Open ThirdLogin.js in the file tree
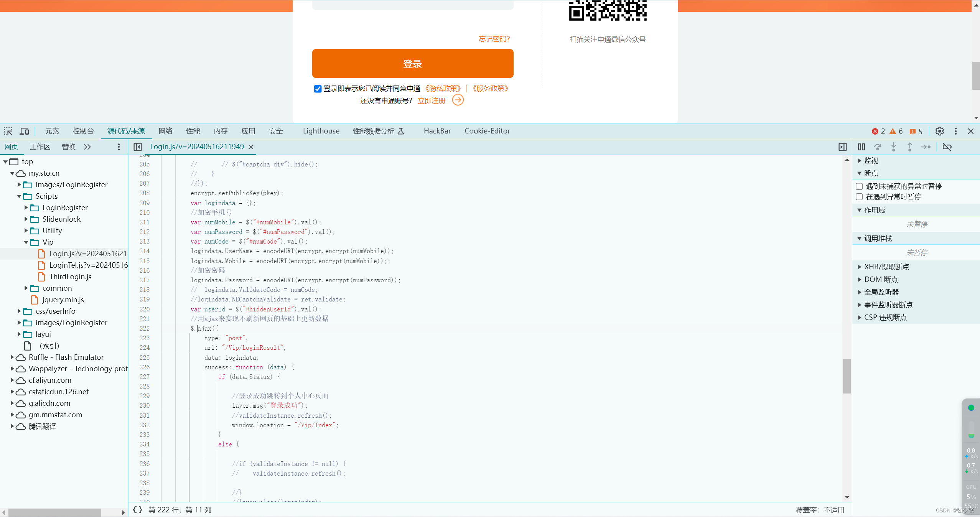The image size is (980, 517). pyautogui.click(x=71, y=277)
